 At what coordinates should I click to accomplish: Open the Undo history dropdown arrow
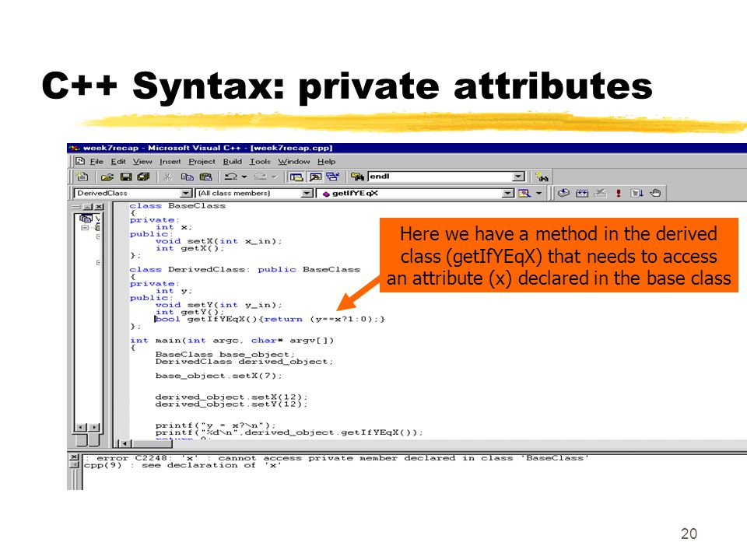[x=244, y=177]
